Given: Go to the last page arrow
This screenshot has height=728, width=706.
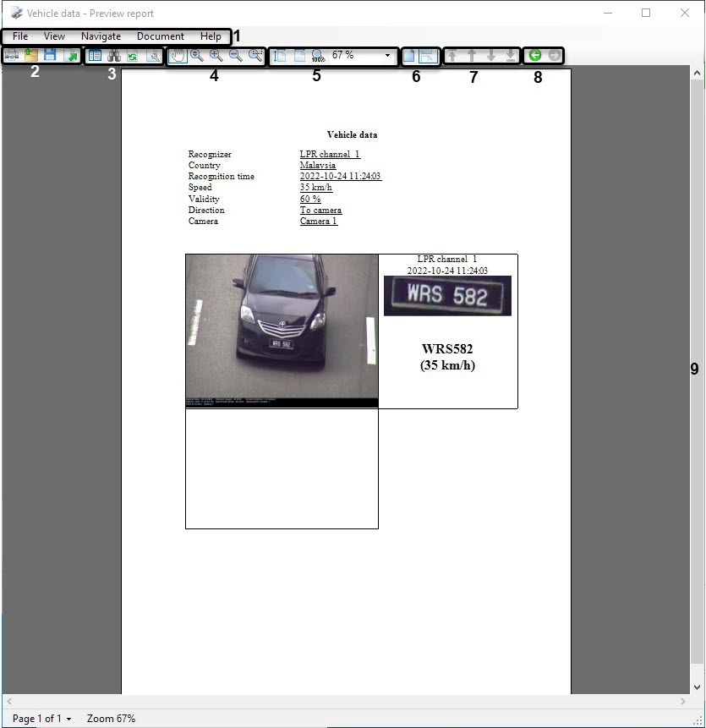Looking at the screenshot, I should pyautogui.click(x=511, y=56).
